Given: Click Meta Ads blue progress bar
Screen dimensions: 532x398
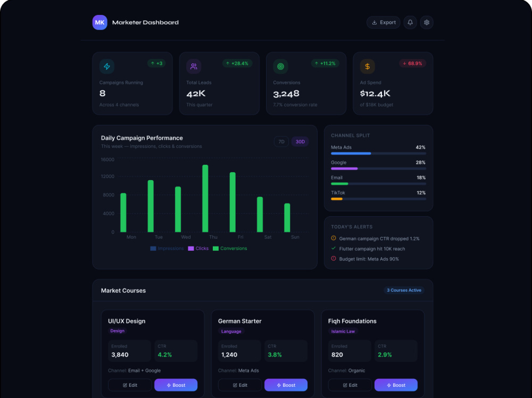Looking at the screenshot, I should point(351,154).
